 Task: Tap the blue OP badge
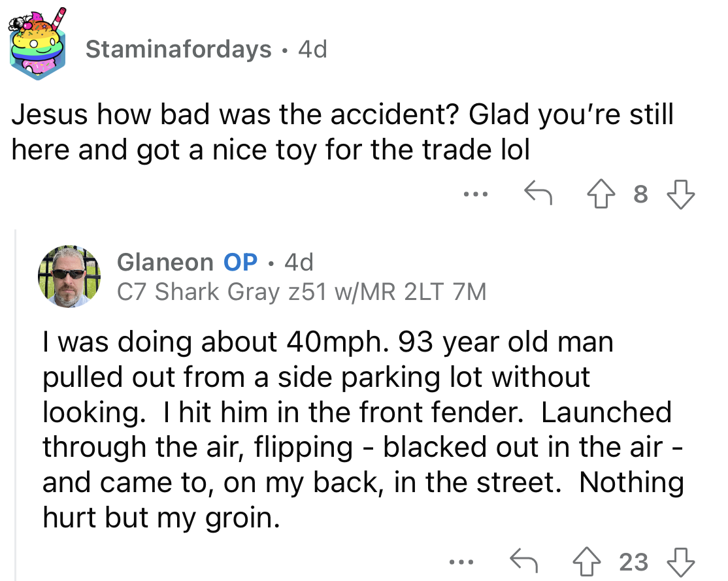[240, 262]
